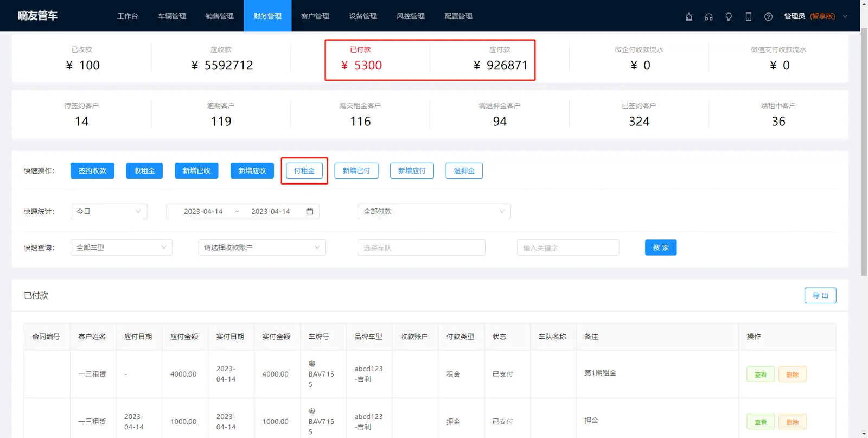The image size is (868, 438).
Task: Click the 新增应收 button
Action: click(252, 170)
